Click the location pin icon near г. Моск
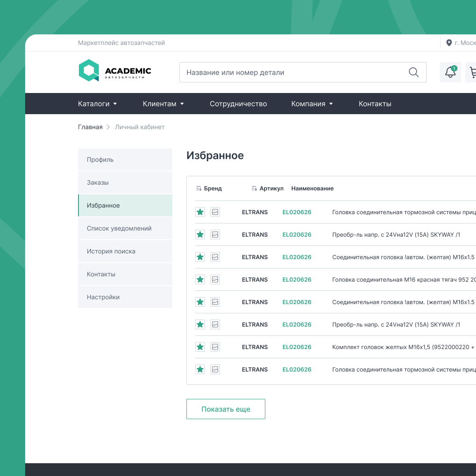476x476 pixels. (449, 43)
